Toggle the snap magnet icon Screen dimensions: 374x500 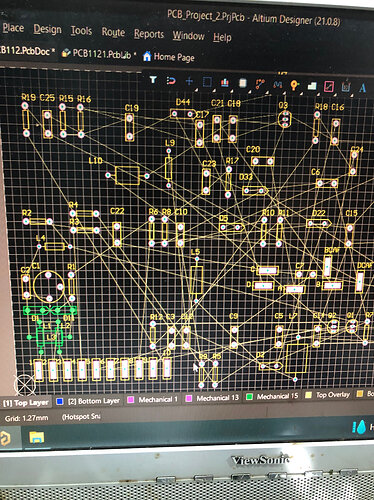pos(171,81)
